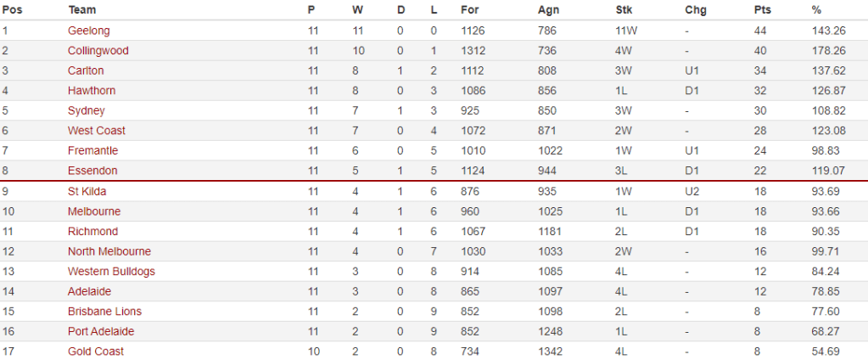
Task: Open Richmond team page
Action: [x=92, y=231]
